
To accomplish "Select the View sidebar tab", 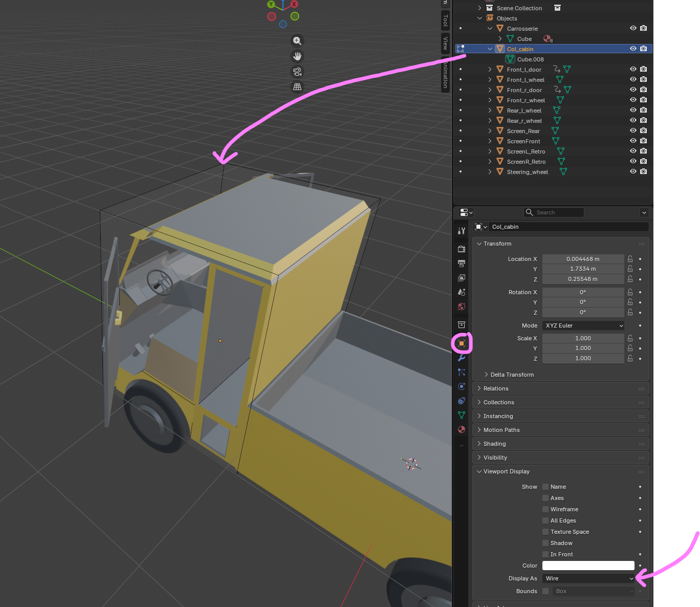I will (x=445, y=43).
